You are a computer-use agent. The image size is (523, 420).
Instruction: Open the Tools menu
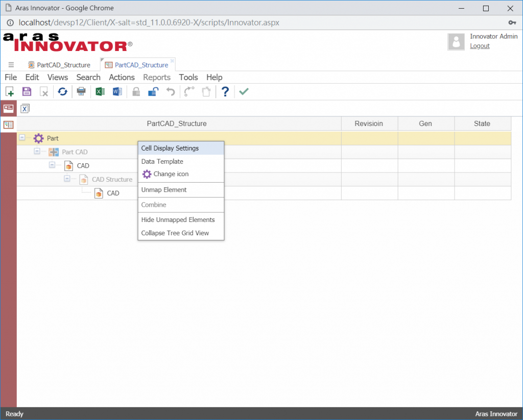pyautogui.click(x=188, y=78)
